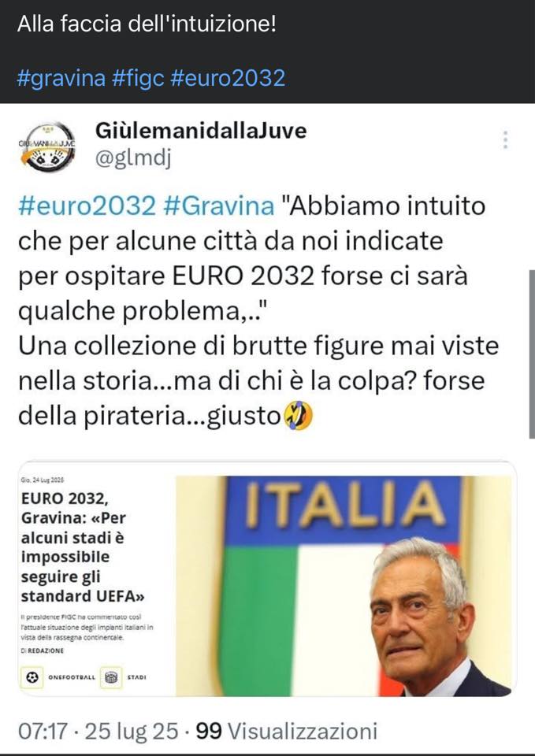The height and width of the screenshot is (756, 535).
Task: Open the GiùlemanidallaJuve profile avatar
Action: [x=47, y=146]
